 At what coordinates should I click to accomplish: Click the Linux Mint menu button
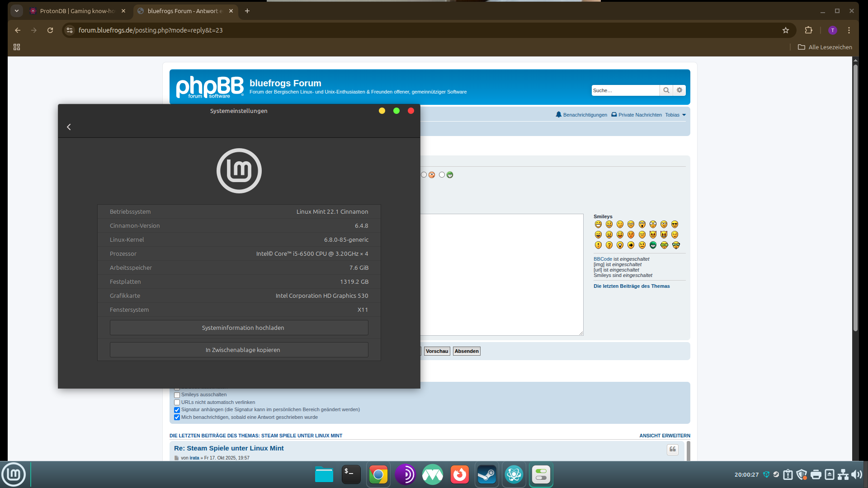point(14,474)
